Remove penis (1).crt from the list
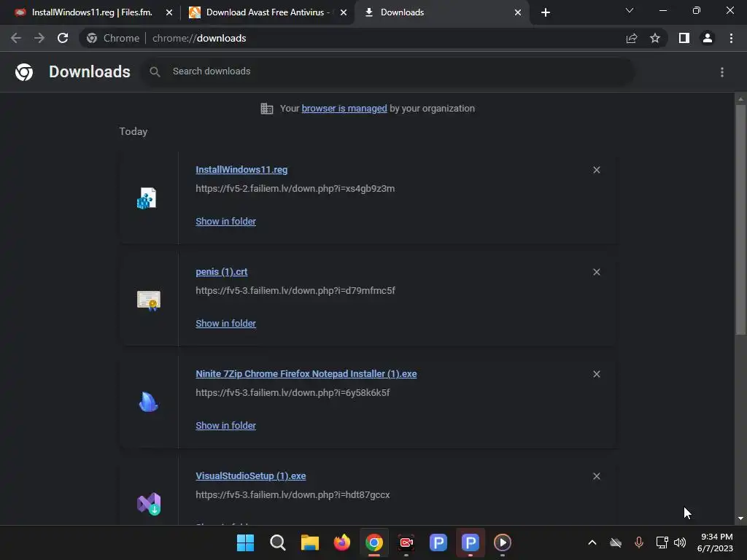 [597, 272]
